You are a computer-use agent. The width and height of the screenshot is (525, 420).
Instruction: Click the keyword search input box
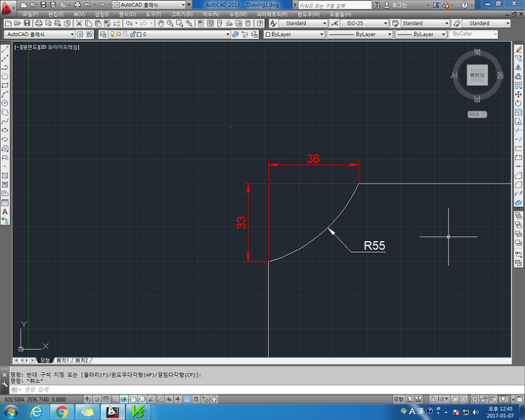click(x=335, y=5)
